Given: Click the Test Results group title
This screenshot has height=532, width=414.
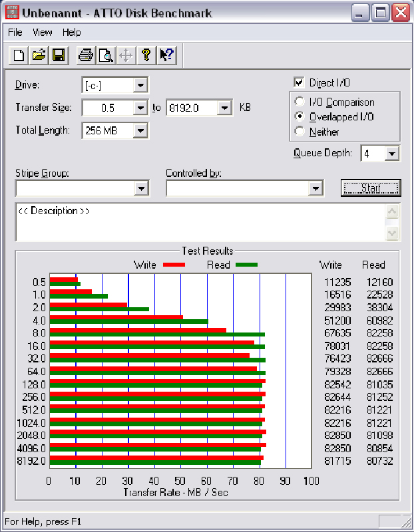Looking at the screenshot, I should [x=208, y=251].
